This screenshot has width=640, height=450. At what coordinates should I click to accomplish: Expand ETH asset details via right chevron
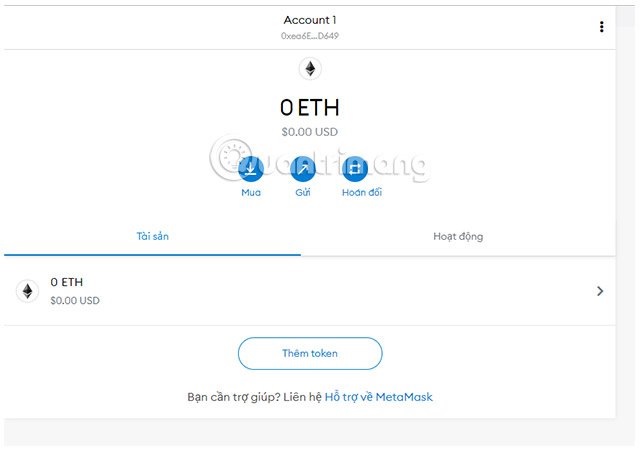click(600, 291)
